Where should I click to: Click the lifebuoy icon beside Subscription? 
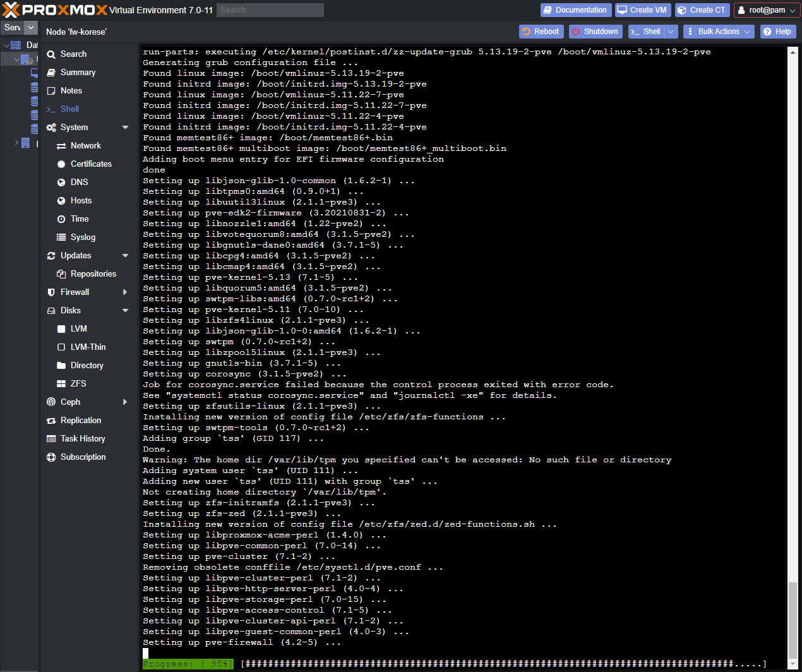coord(51,457)
